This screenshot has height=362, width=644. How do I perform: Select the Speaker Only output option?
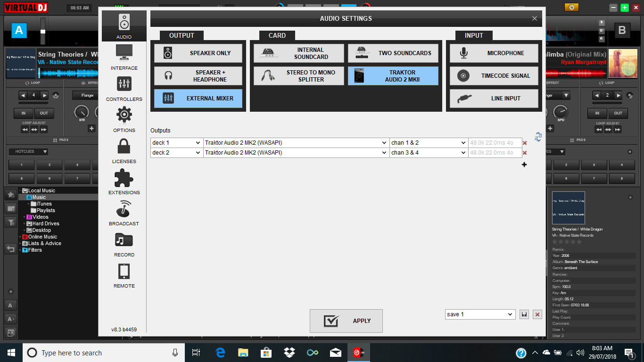(x=198, y=53)
